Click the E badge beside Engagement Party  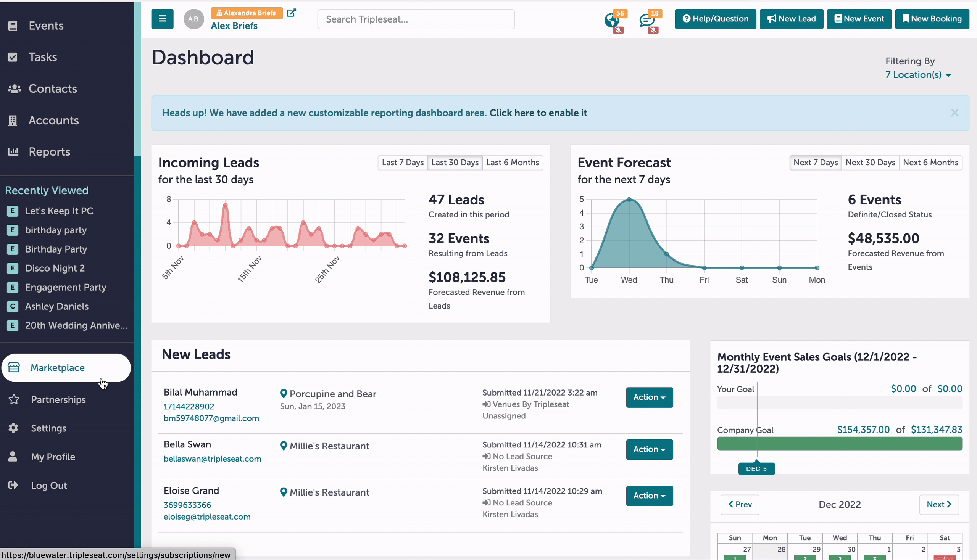(x=13, y=287)
